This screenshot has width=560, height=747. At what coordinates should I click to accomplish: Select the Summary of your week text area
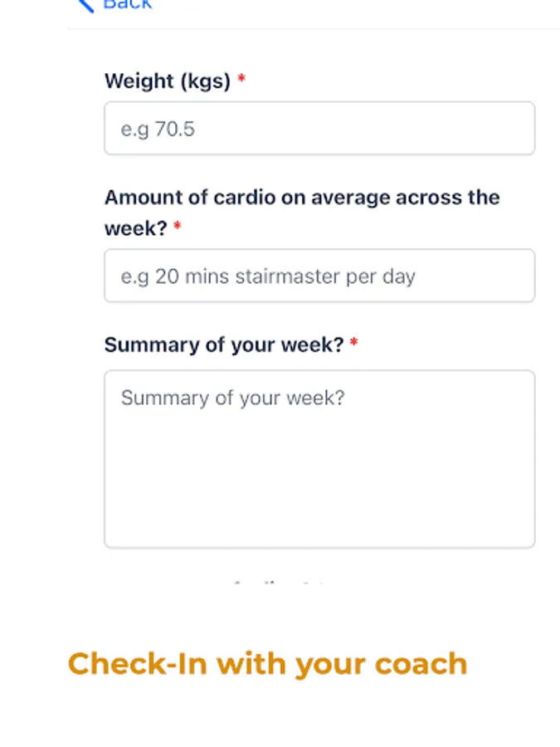click(319, 459)
